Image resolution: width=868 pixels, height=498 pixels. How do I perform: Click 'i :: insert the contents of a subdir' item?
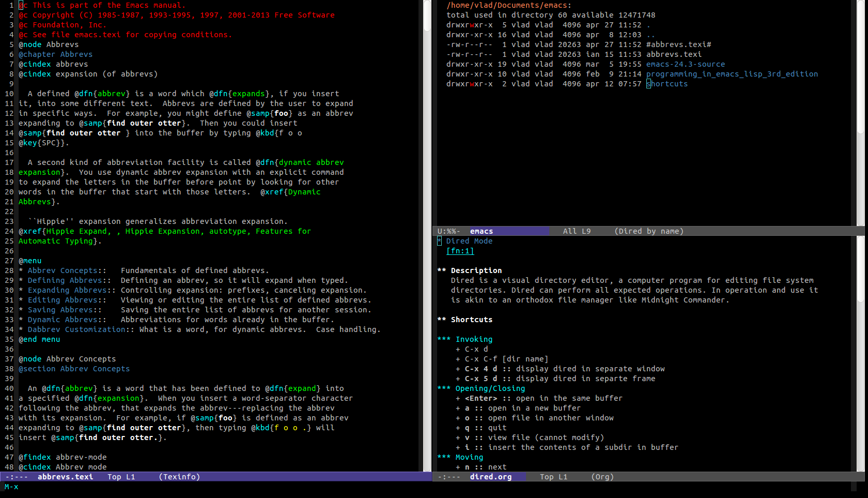click(x=567, y=447)
